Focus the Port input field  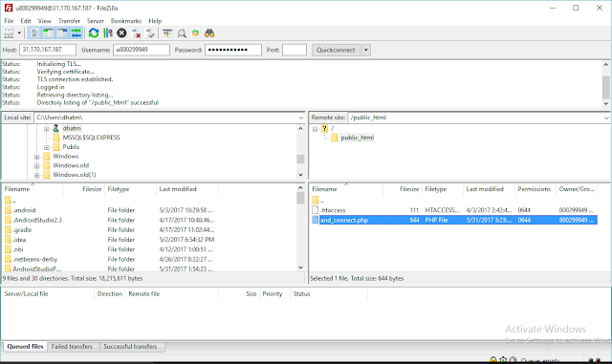[295, 50]
